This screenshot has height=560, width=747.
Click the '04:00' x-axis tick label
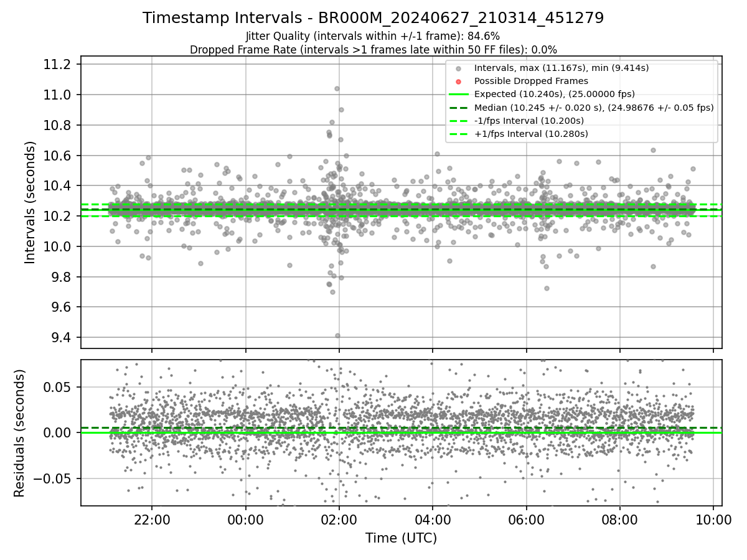point(433,519)
